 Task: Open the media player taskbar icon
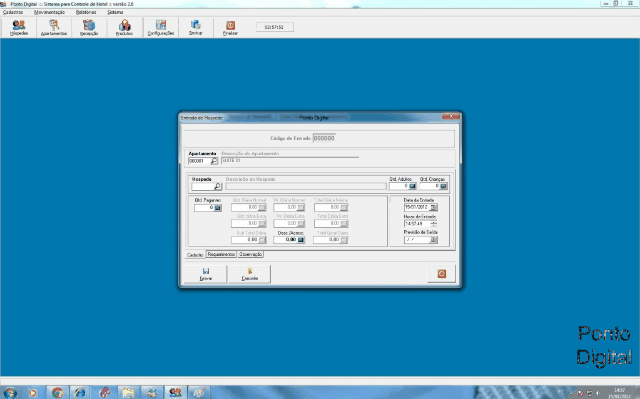(x=33, y=392)
